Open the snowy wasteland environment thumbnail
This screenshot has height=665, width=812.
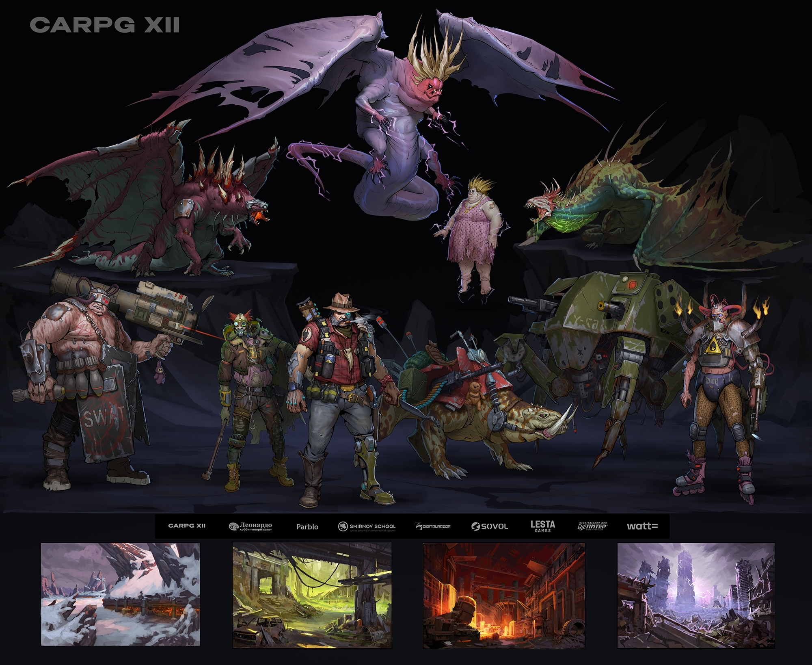click(x=121, y=594)
